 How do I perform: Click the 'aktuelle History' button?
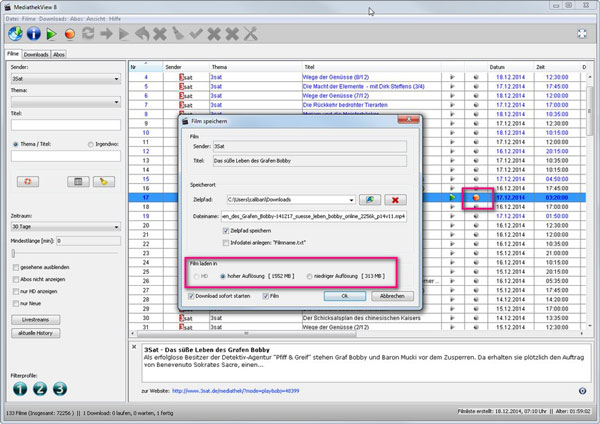pos(36,333)
